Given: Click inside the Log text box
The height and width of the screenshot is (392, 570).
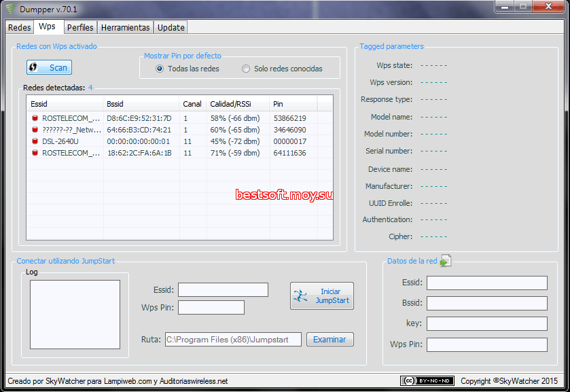Looking at the screenshot, I should tap(75, 314).
